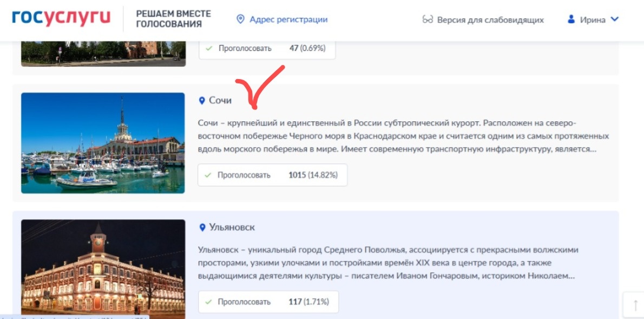The height and width of the screenshot is (319, 644).
Task: Click the map pin icon beside Ульяновск
Action: tap(202, 227)
